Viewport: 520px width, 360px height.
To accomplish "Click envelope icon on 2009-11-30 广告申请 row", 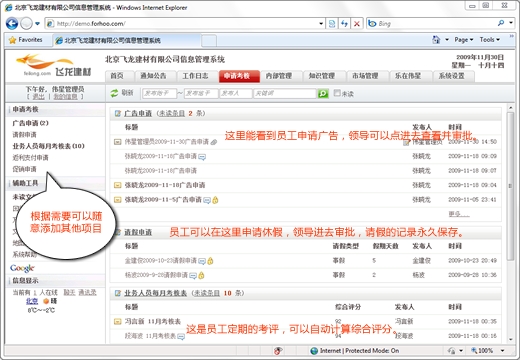I will (x=117, y=142).
